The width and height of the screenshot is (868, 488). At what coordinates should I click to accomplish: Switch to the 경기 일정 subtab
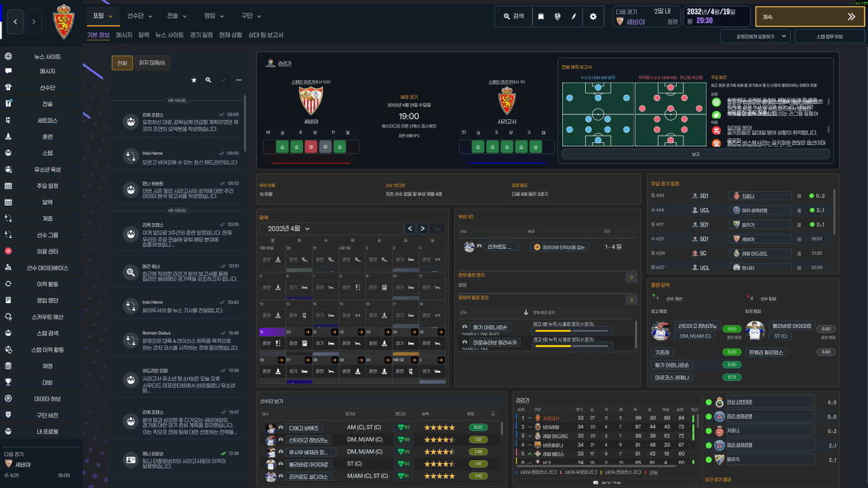pos(201,35)
